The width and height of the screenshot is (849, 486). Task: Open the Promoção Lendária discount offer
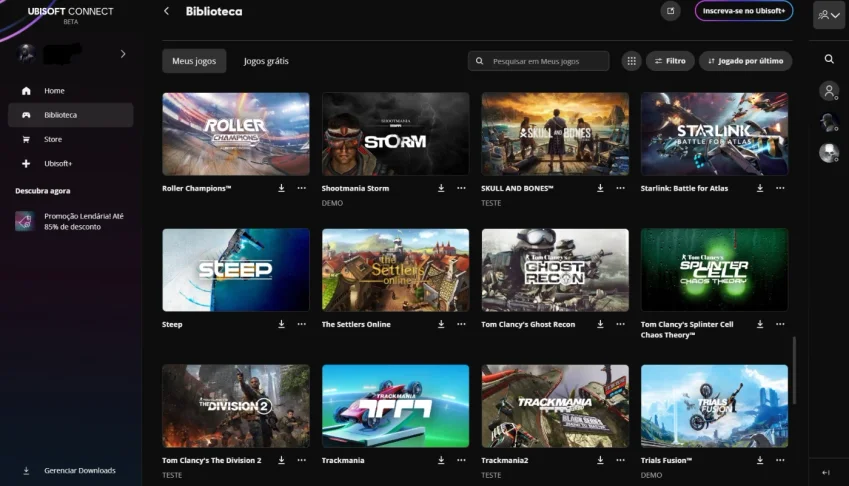(70, 221)
